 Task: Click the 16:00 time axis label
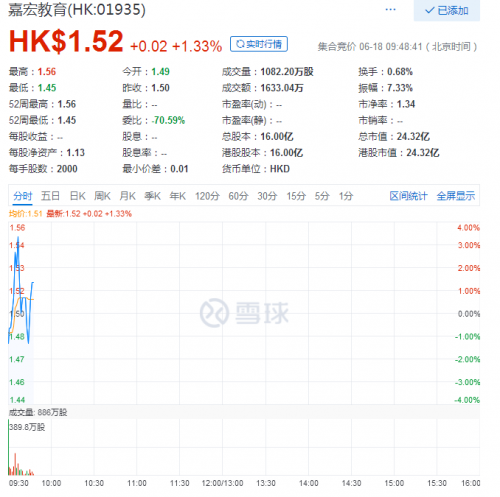tap(471, 483)
